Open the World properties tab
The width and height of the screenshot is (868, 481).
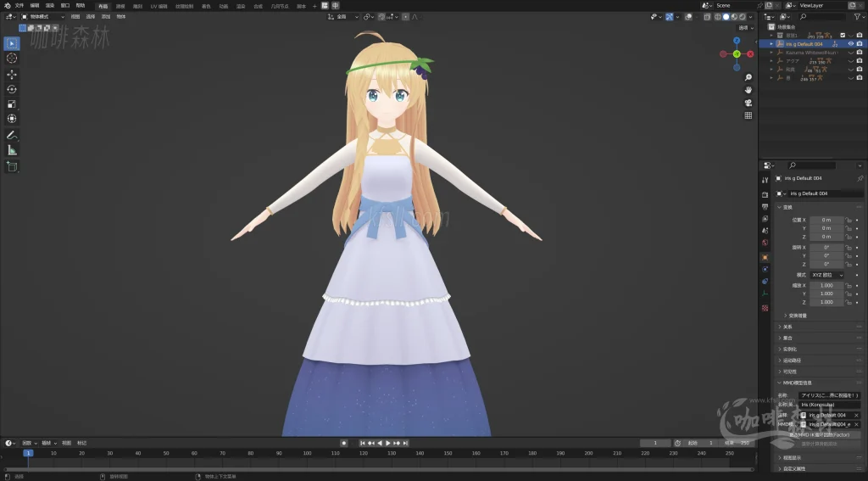click(765, 243)
